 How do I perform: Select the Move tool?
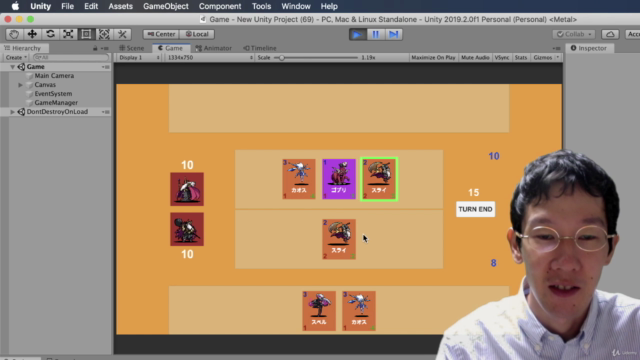(32, 34)
